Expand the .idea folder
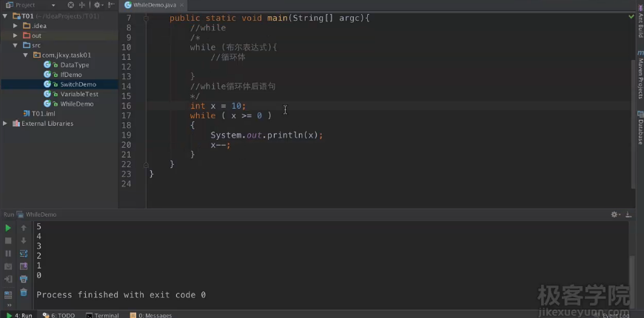This screenshot has width=644, height=318. (16, 26)
